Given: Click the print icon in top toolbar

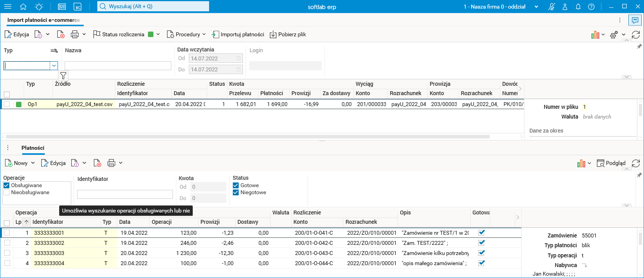Looking at the screenshot, I should (75, 34).
